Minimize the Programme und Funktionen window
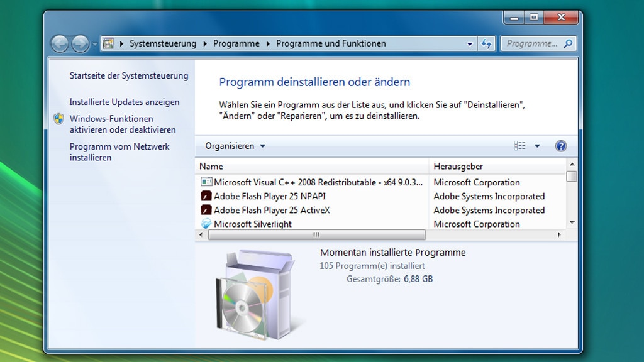Image resolution: width=644 pixels, height=362 pixels. point(514,18)
